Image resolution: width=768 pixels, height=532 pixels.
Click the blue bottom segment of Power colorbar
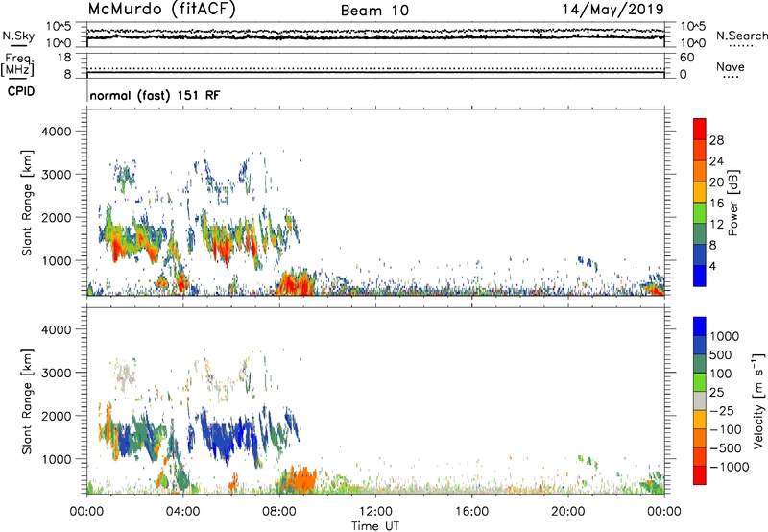(700, 276)
